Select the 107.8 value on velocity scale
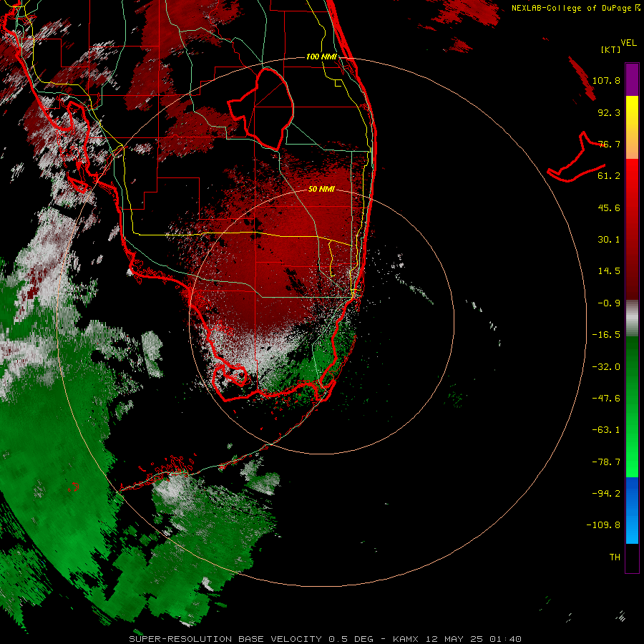 [x=606, y=80]
